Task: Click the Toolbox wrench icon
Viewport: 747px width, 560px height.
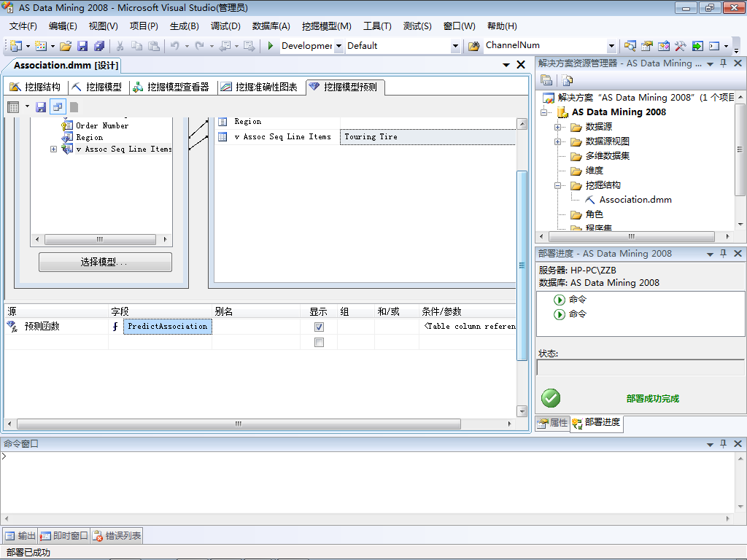Action: coord(680,46)
